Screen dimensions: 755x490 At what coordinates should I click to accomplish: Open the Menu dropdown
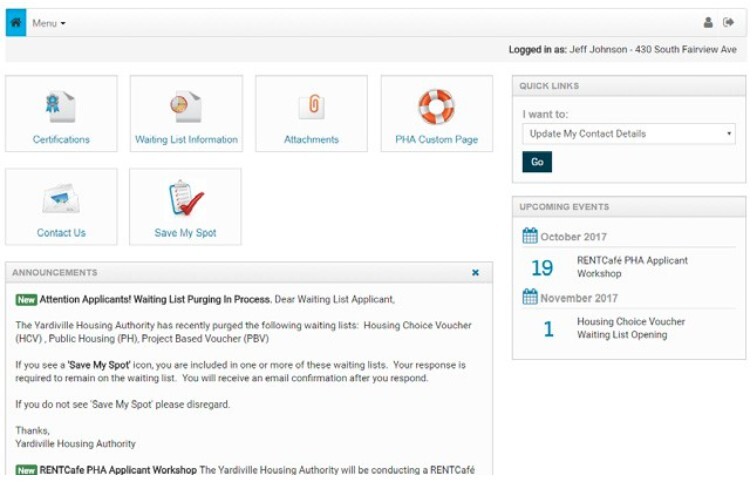pyautogui.click(x=48, y=23)
